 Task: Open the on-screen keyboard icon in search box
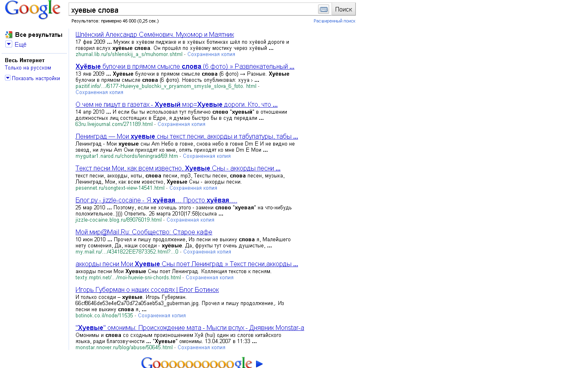(324, 9)
